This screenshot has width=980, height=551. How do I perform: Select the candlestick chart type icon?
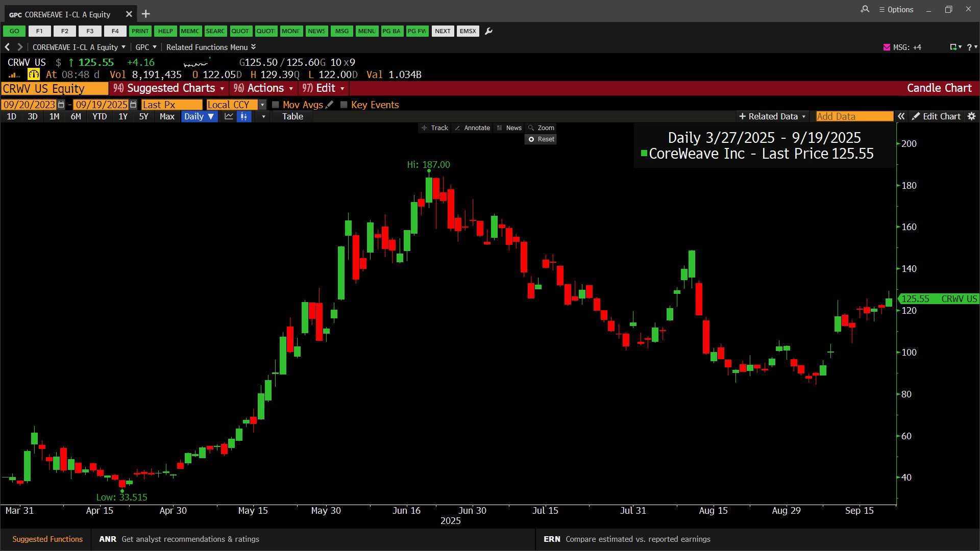tap(244, 116)
